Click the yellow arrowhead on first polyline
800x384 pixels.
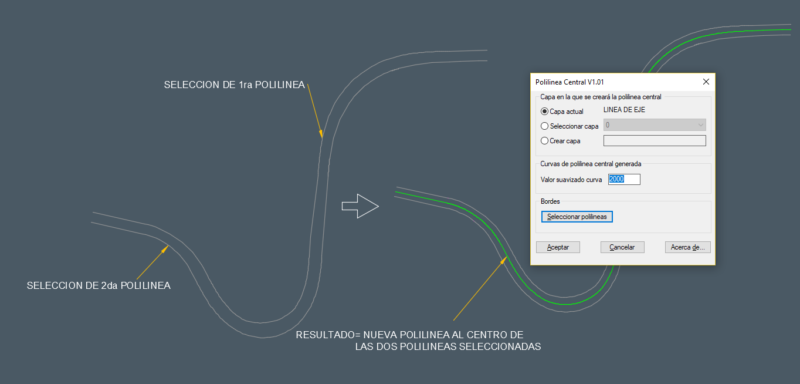coord(321,134)
